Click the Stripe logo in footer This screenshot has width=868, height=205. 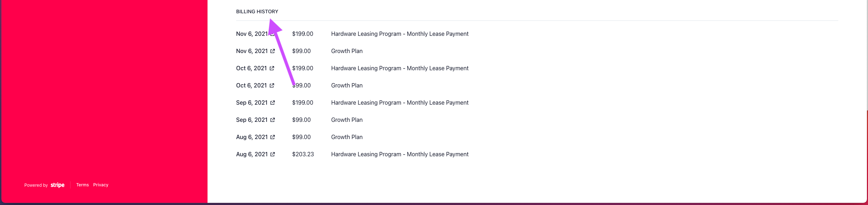[58, 185]
